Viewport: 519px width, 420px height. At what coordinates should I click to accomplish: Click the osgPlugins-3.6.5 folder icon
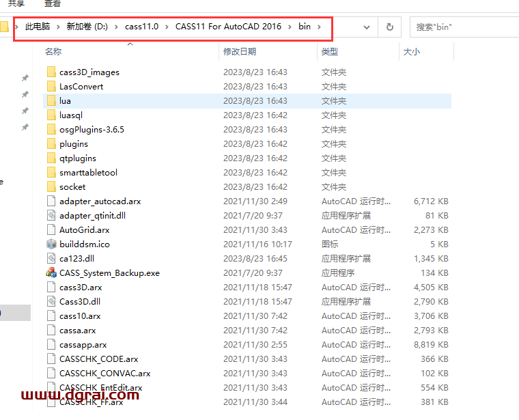click(51, 129)
